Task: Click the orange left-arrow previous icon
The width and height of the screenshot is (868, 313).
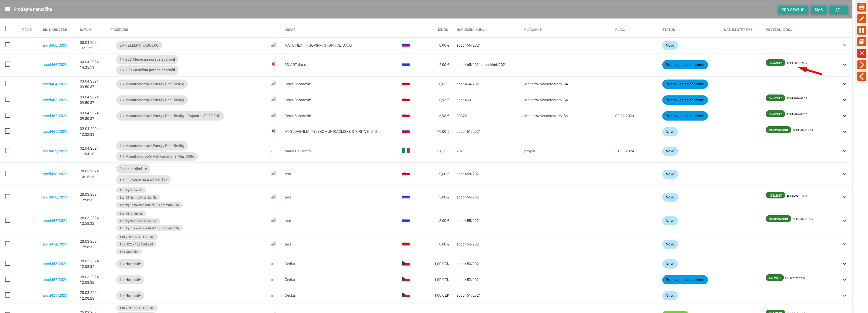Action: 862,76
